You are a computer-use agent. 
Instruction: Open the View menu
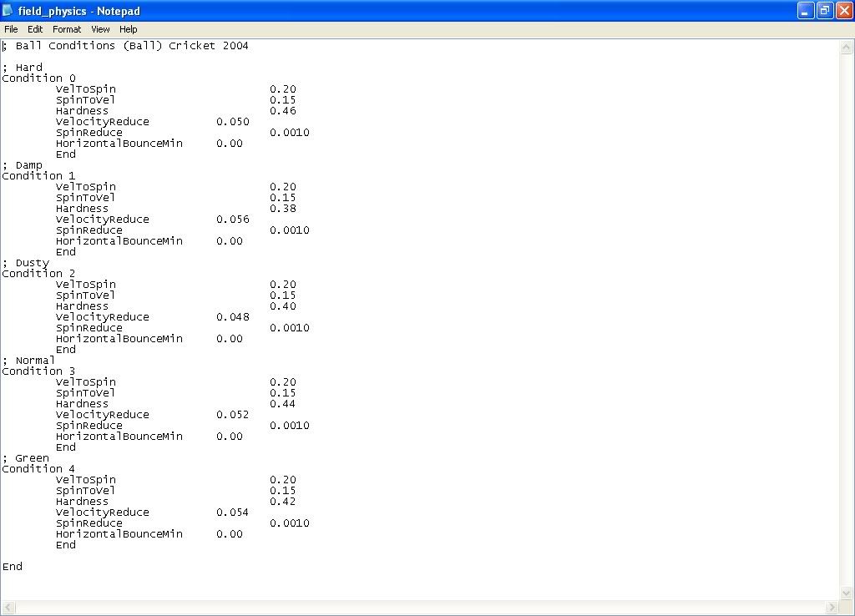pos(100,29)
